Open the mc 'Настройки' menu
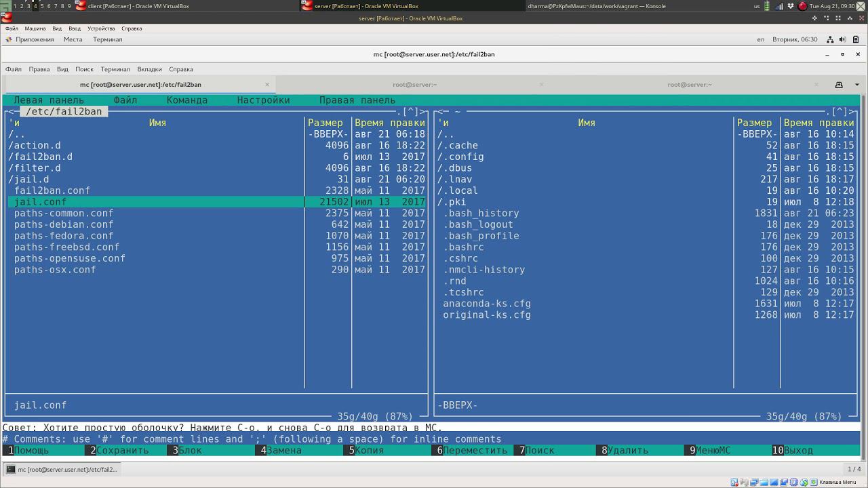The width and height of the screenshot is (868, 488). 264,100
